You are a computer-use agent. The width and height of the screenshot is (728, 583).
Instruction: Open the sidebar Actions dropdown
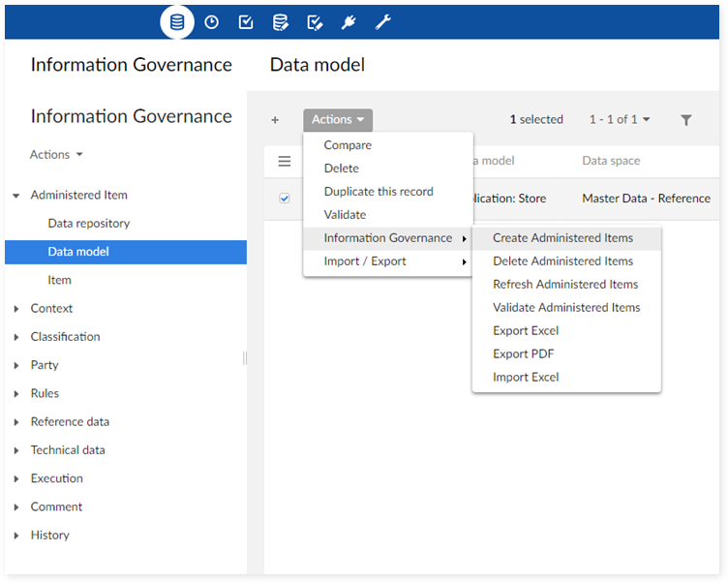pyautogui.click(x=56, y=155)
